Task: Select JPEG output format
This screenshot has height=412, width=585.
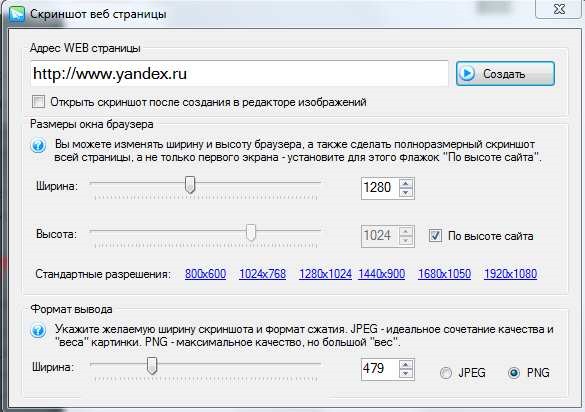Action: (x=445, y=372)
